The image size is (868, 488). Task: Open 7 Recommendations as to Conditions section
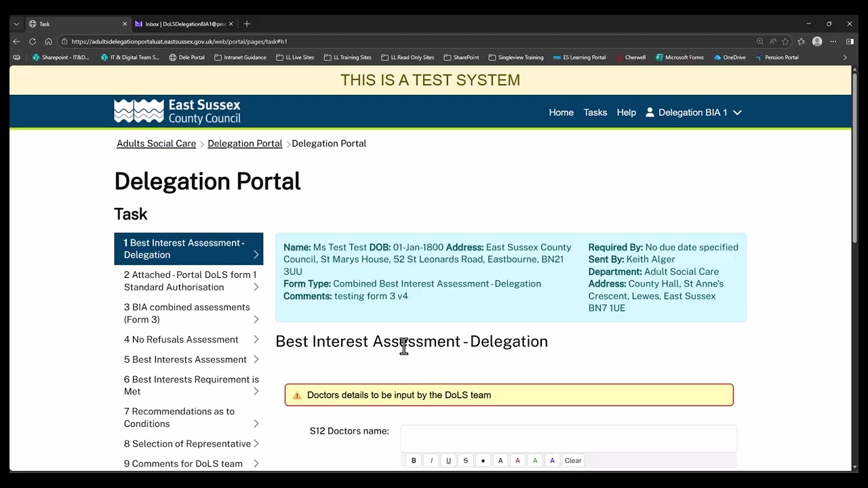coord(189,418)
